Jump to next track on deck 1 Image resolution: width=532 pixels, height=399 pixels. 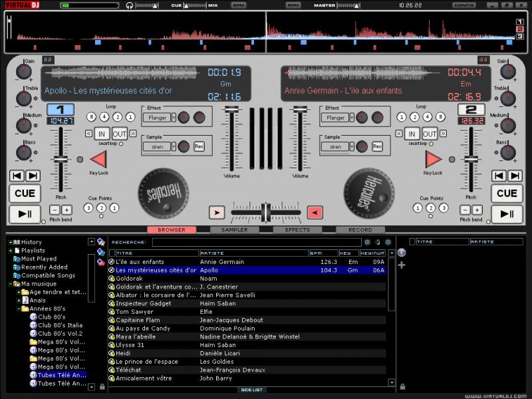(33, 176)
